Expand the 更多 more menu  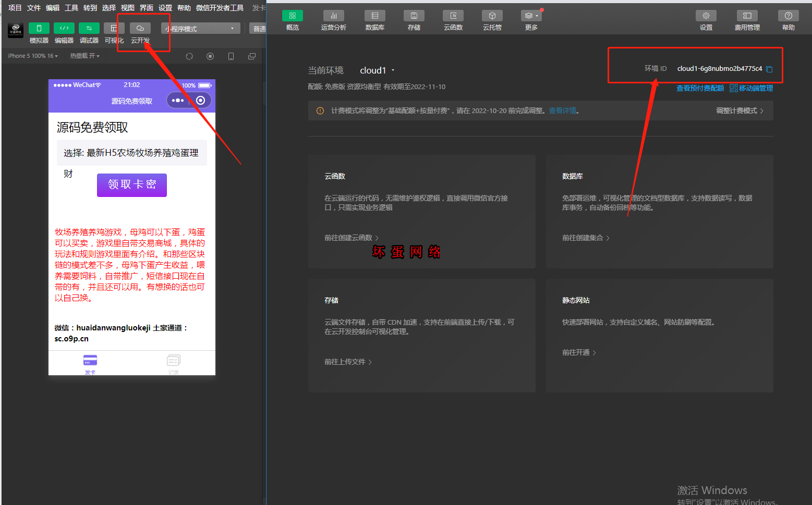[x=531, y=21]
